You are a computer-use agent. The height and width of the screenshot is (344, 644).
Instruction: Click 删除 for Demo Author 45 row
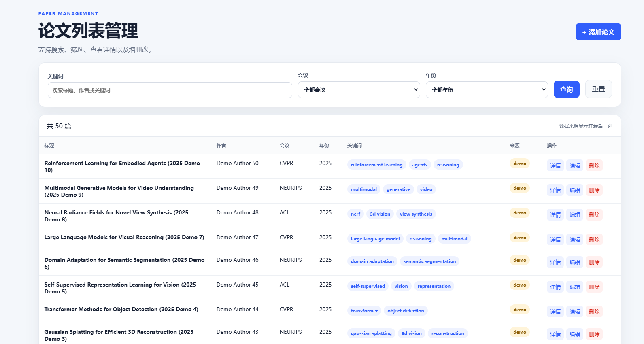click(594, 287)
